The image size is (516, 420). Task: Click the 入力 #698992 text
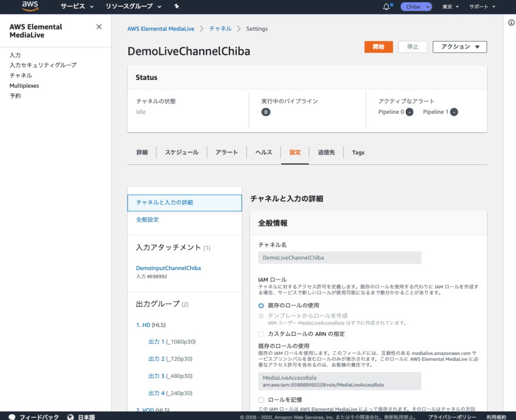pos(152,277)
